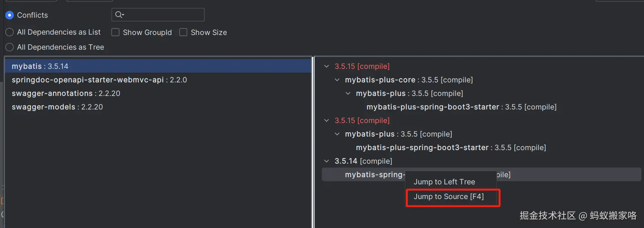644x228 pixels.
Task: Enable the Show Size checkbox
Action: [183, 32]
